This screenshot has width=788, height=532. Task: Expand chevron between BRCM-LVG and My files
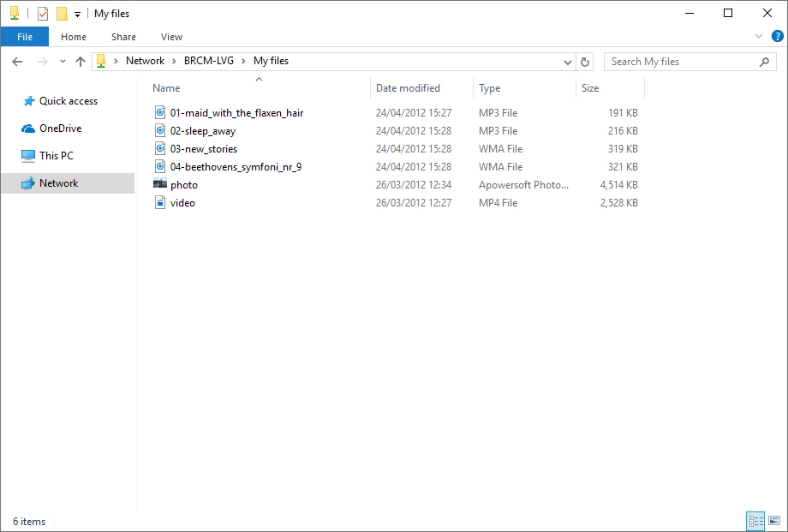click(243, 62)
